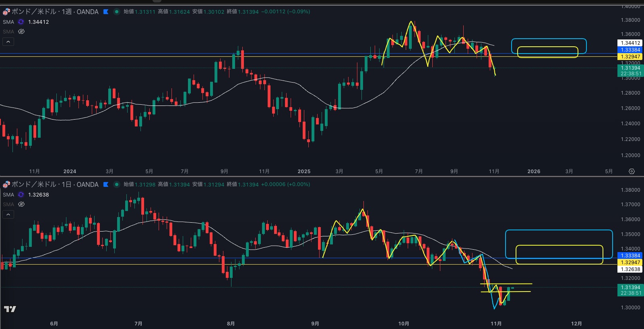
Task: Click yellow 1.32947 price label on weekly axis
Action: (630, 57)
